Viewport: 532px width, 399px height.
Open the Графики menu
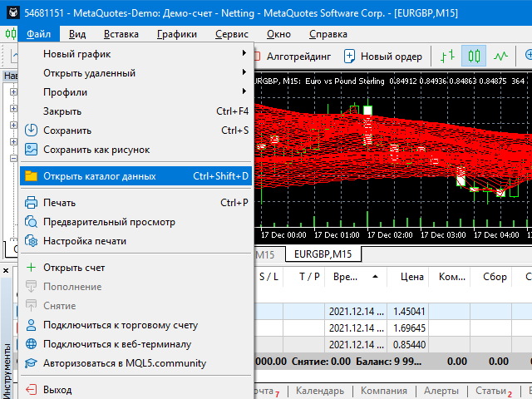(x=177, y=34)
